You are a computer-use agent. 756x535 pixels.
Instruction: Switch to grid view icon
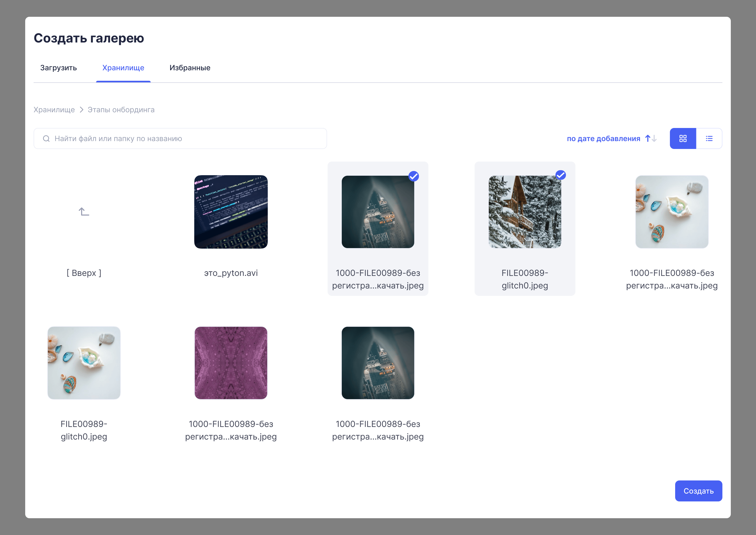point(682,138)
